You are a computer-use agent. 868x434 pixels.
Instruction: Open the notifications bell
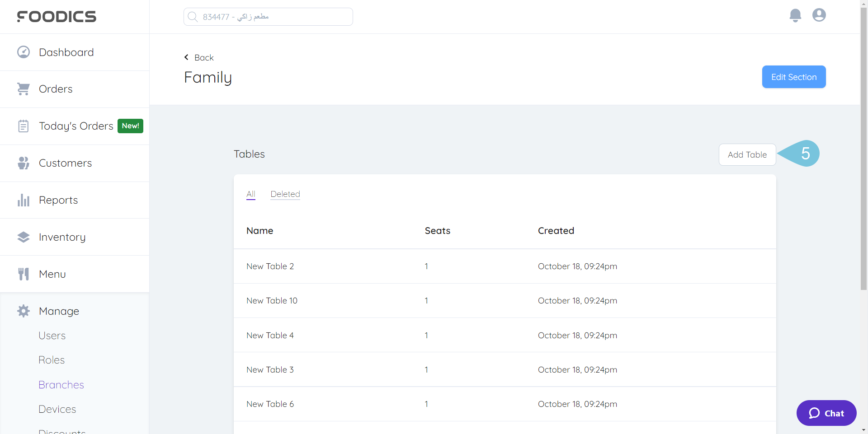click(x=795, y=15)
